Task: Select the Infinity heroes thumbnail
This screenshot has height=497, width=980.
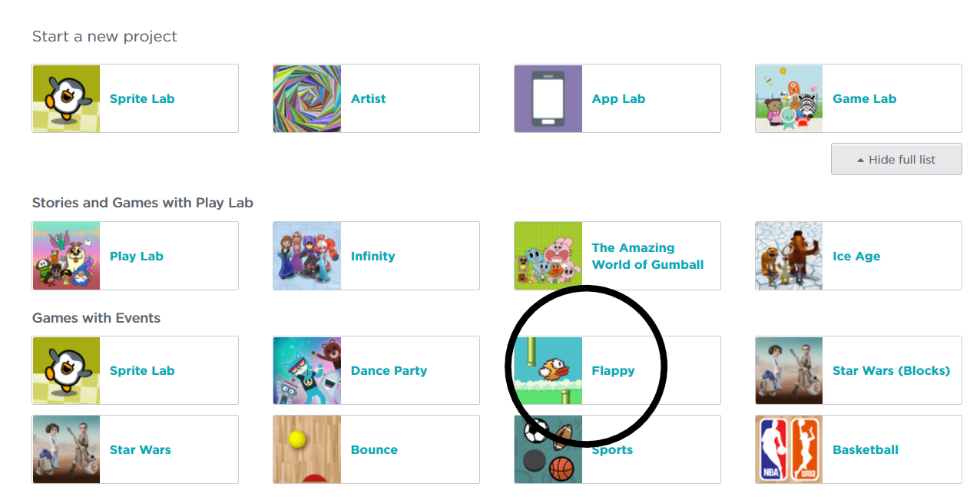Action: point(306,256)
